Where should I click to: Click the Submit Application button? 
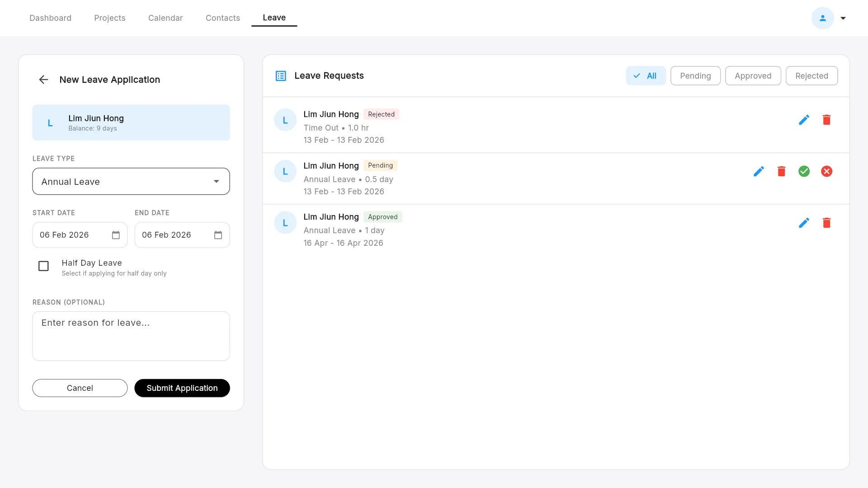(x=182, y=388)
